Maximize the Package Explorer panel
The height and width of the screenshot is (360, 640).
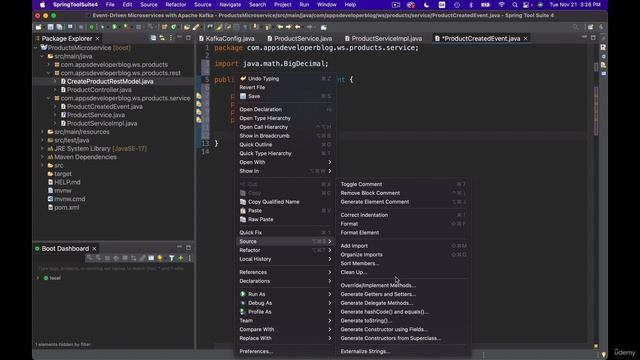pos(188,38)
